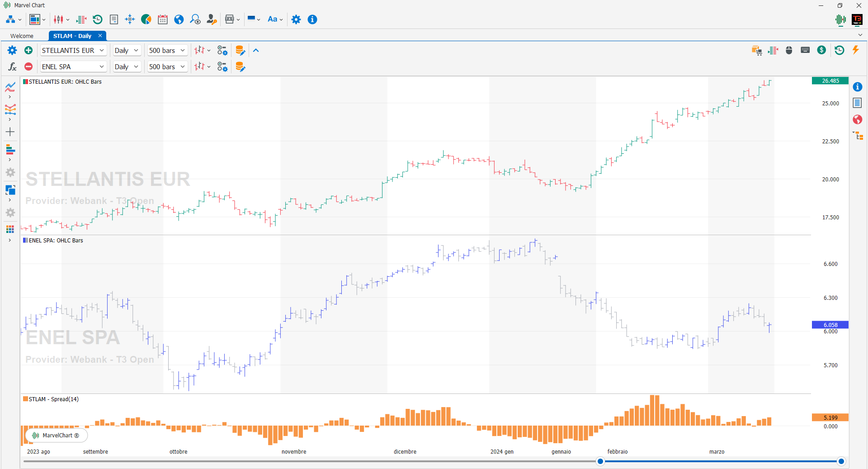
Task: Open 500 bars dropdown on ENEL SPA row
Action: (x=167, y=66)
